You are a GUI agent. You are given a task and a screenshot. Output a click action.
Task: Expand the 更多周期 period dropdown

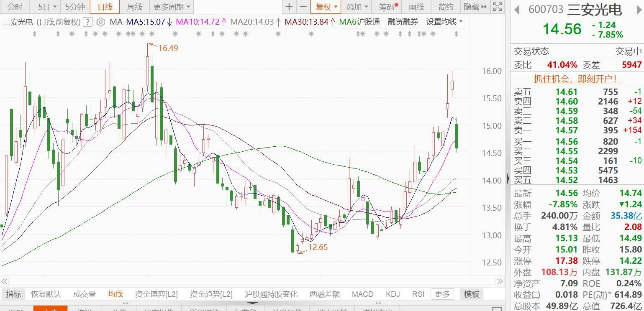[169, 7]
